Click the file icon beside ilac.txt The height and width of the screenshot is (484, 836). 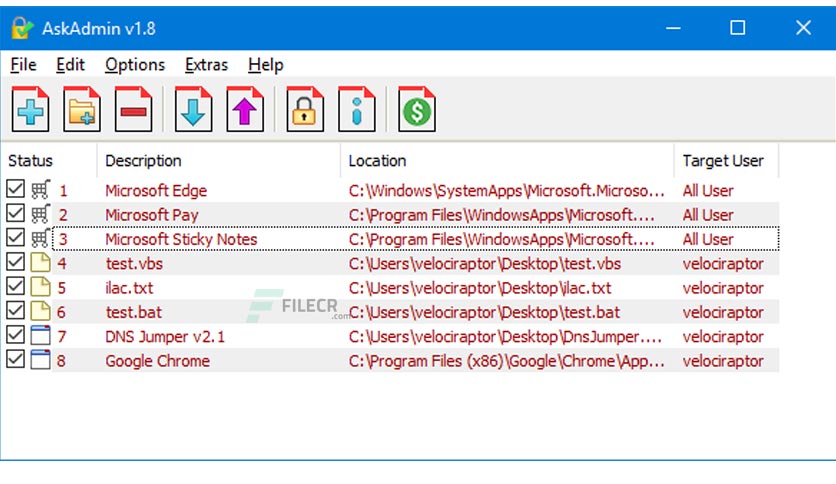click(x=41, y=287)
